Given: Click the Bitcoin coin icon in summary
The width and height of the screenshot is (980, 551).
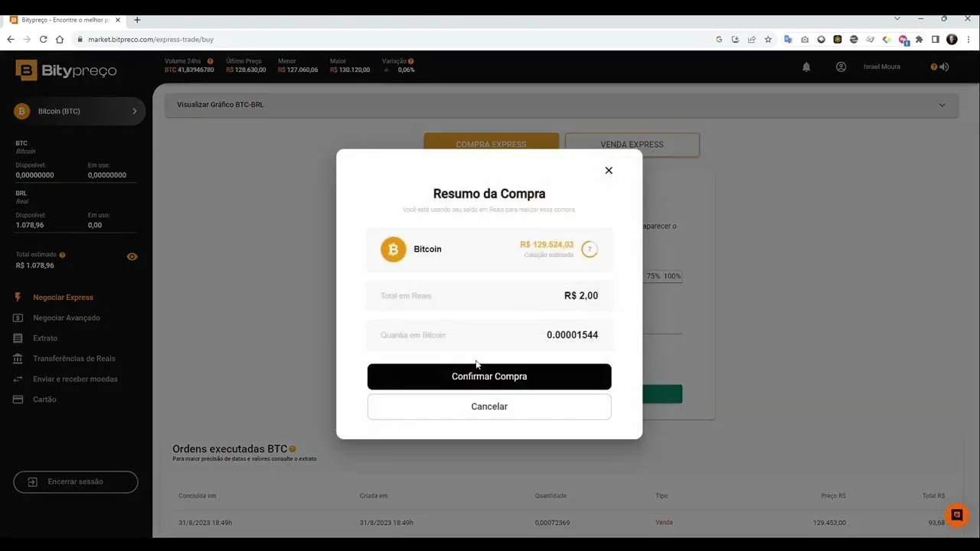Looking at the screenshot, I should (394, 249).
